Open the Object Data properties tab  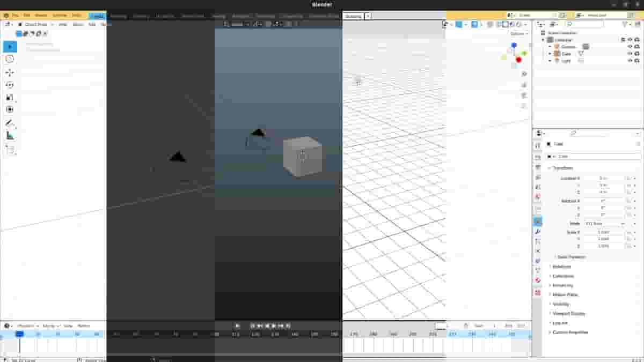pos(538,270)
